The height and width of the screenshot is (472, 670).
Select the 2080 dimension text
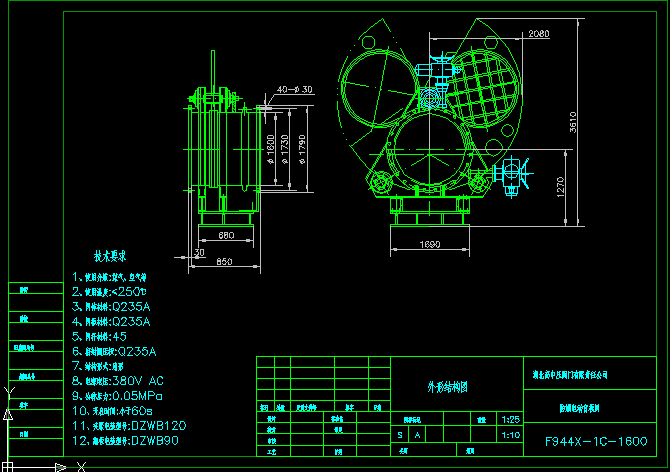click(x=538, y=34)
